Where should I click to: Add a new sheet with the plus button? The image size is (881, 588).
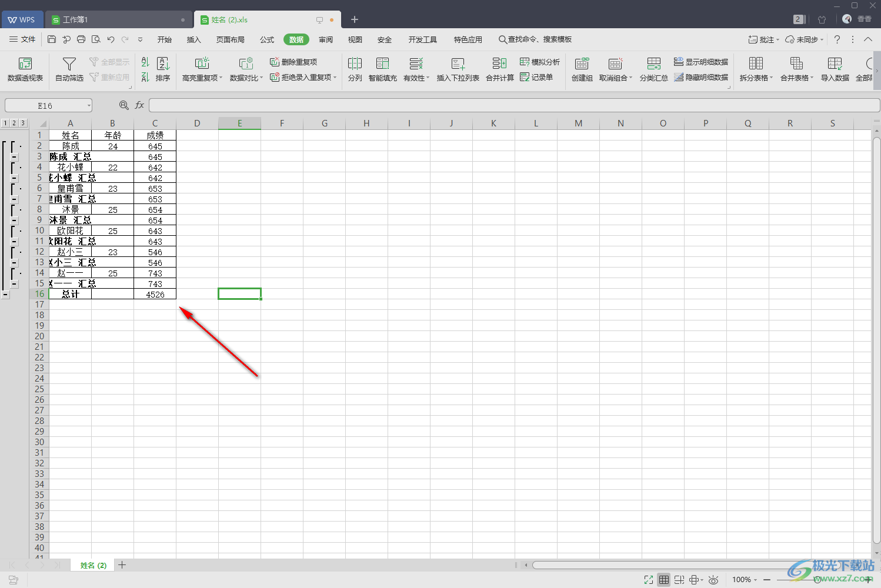[x=122, y=565]
